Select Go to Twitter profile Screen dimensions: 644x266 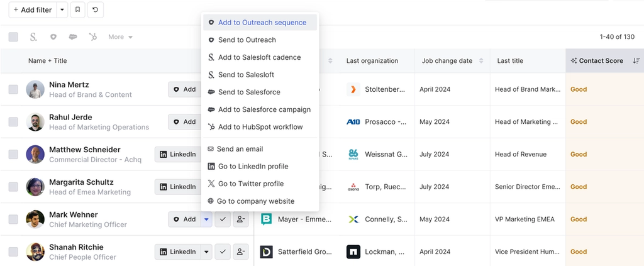pos(260,184)
